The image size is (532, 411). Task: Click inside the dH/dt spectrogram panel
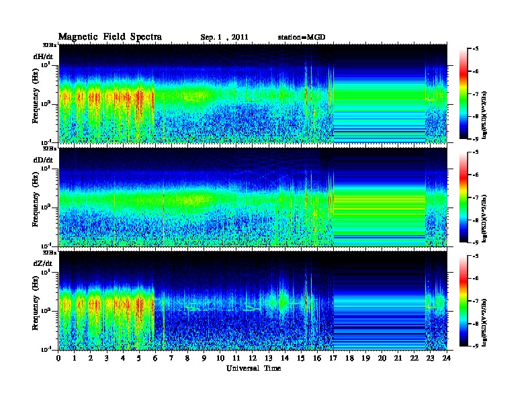(253, 93)
